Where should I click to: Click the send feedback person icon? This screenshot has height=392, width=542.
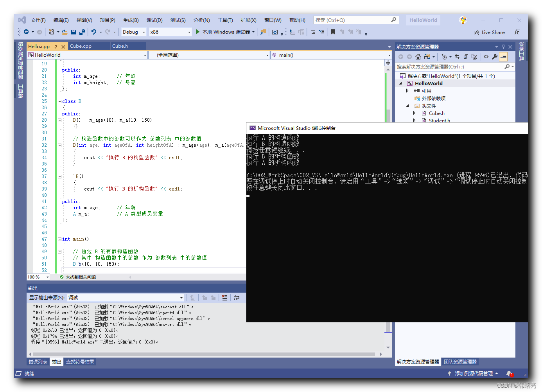[517, 32]
